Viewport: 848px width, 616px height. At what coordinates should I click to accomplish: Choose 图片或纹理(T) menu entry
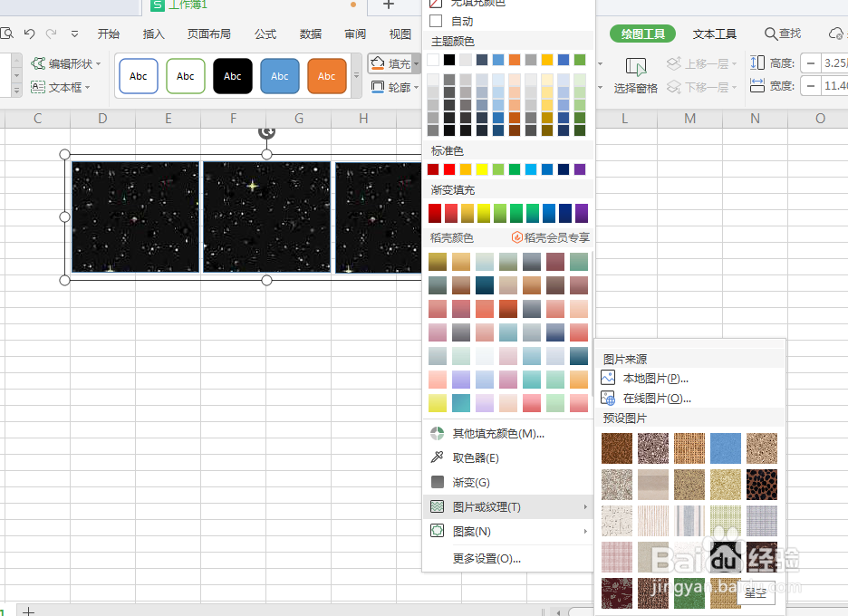tap(507, 506)
